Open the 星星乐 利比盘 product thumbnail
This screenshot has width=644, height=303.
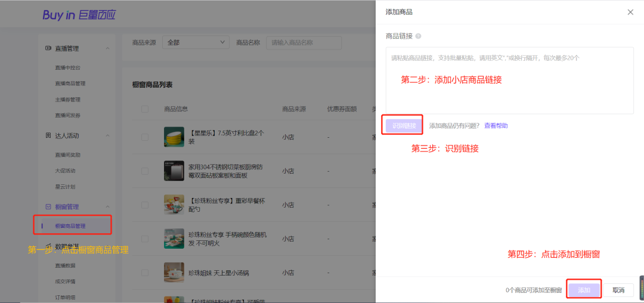(x=174, y=137)
